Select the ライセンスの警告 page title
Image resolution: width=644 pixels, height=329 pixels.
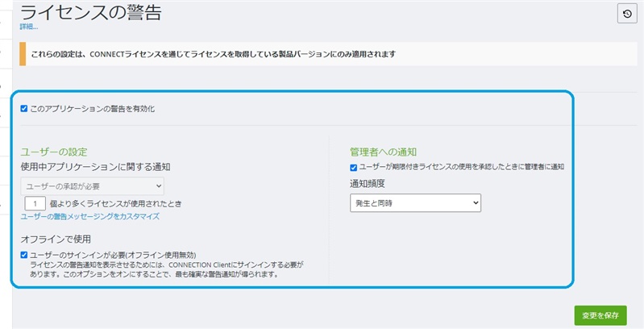click(x=91, y=12)
